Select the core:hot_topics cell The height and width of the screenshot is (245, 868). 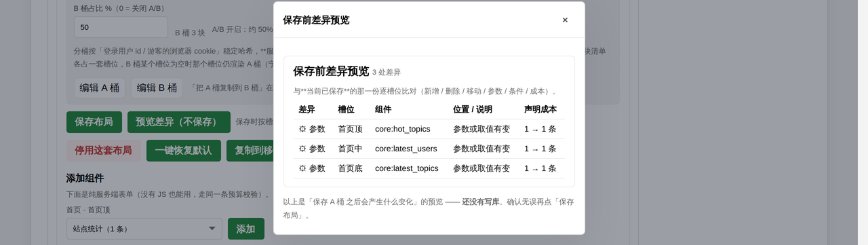tap(403, 129)
